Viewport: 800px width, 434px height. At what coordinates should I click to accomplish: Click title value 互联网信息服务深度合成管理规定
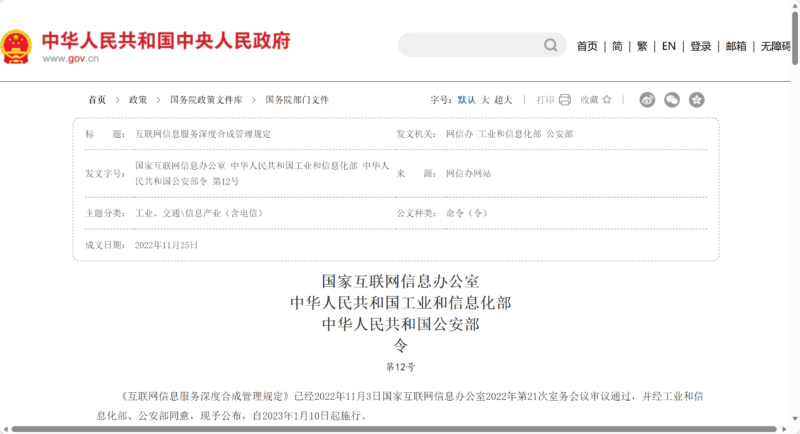(x=203, y=134)
